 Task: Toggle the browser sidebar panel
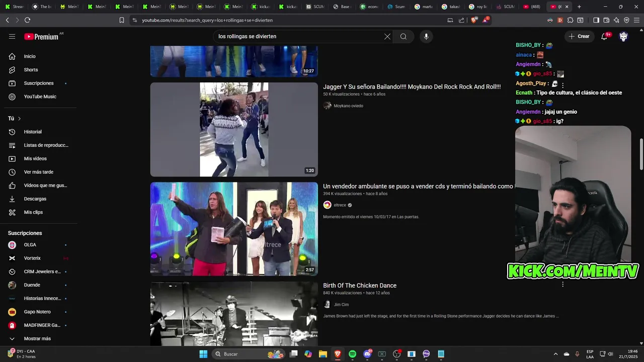click(596, 20)
